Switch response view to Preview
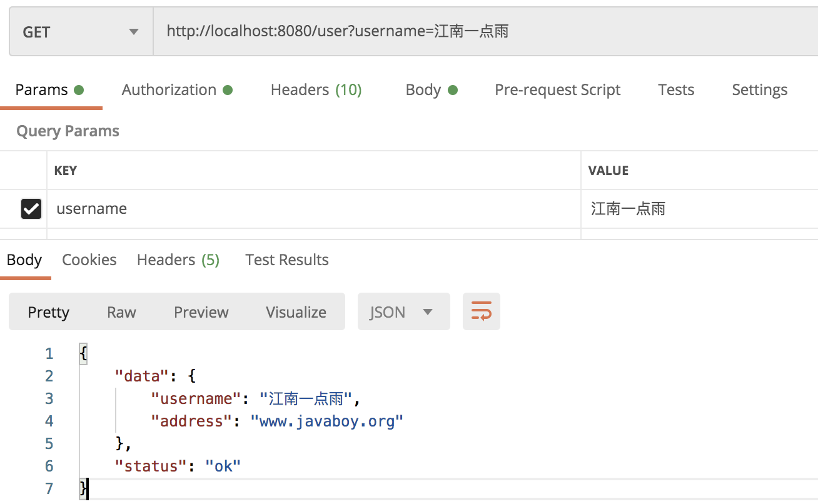This screenshot has height=504, width=818. [201, 312]
